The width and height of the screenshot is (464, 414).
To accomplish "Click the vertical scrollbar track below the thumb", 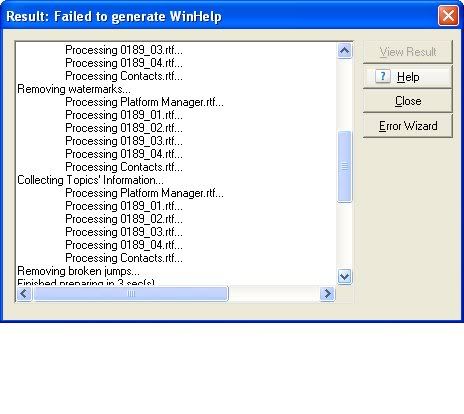I will click(x=344, y=235).
